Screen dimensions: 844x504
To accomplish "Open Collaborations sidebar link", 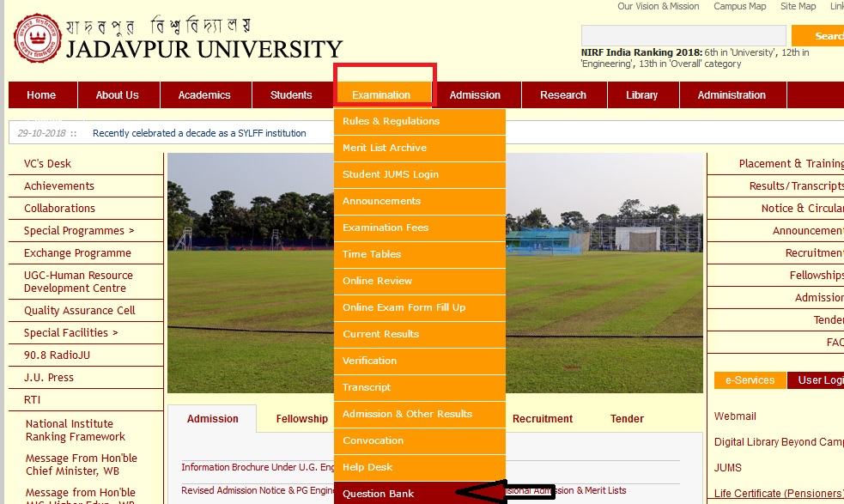I will [x=60, y=209].
